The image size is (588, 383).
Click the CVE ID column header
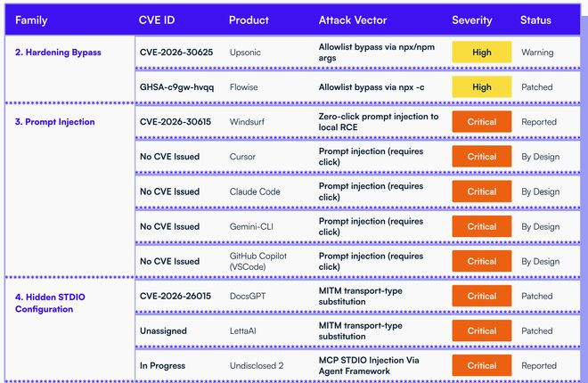[x=157, y=20]
